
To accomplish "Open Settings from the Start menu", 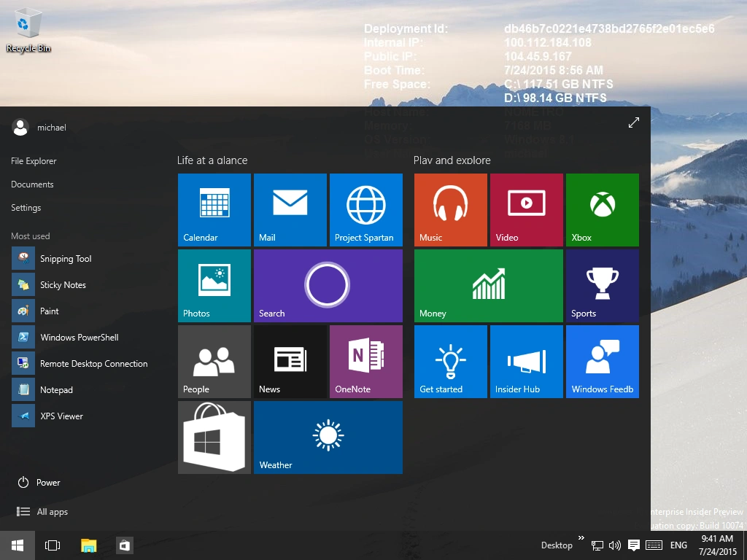I will pos(26,208).
